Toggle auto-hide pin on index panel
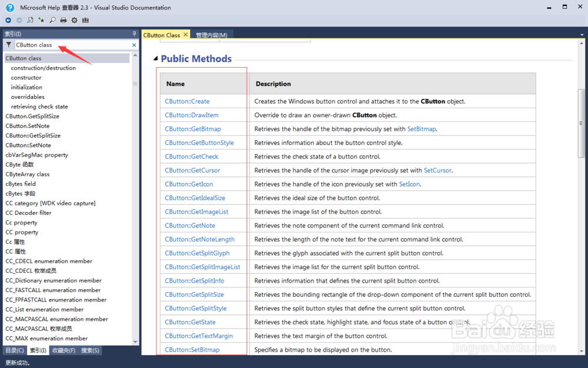588x368 pixels. 134,34
